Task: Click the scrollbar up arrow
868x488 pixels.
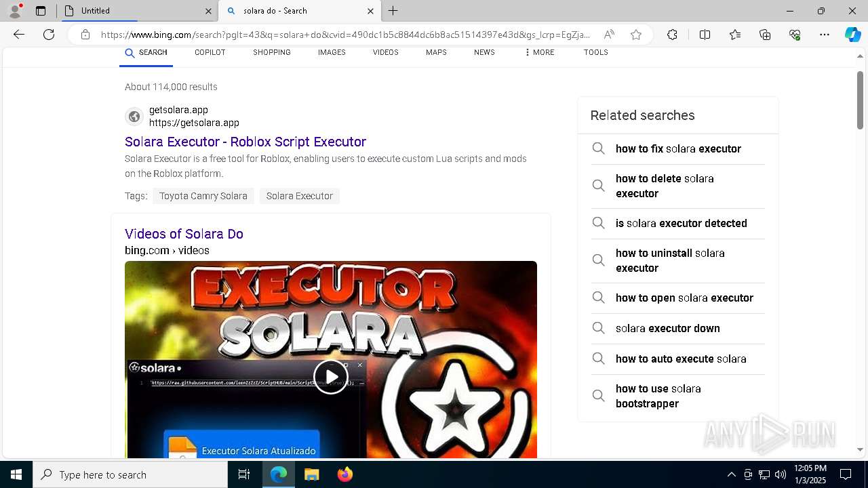Action: click(860, 56)
